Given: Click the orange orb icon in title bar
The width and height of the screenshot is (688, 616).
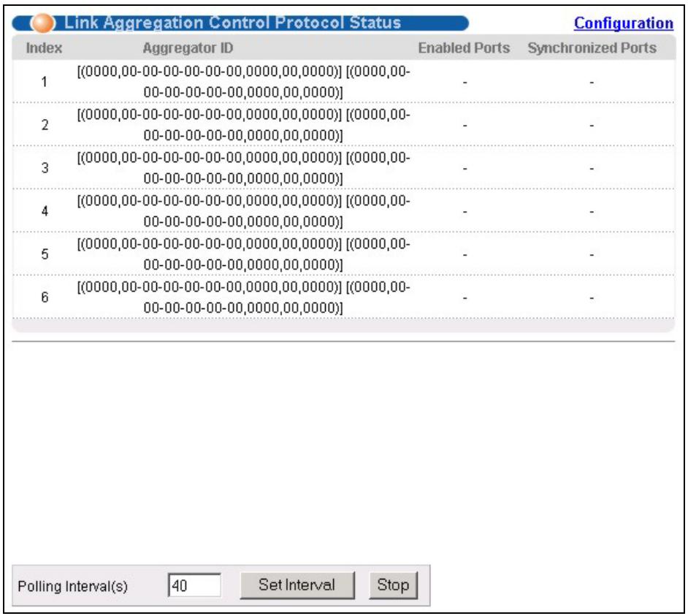Looking at the screenshot, I should [x=42, y=23].
